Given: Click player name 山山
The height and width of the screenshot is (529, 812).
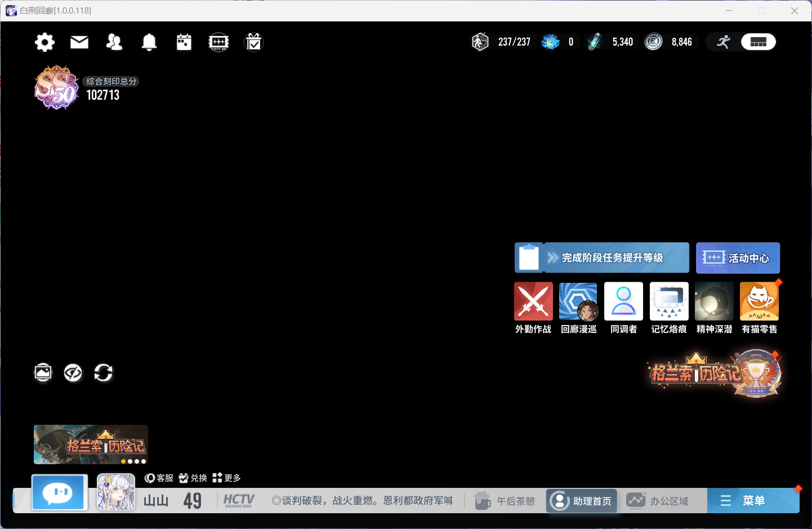Looking at the screenshot, I should point(156,500).
